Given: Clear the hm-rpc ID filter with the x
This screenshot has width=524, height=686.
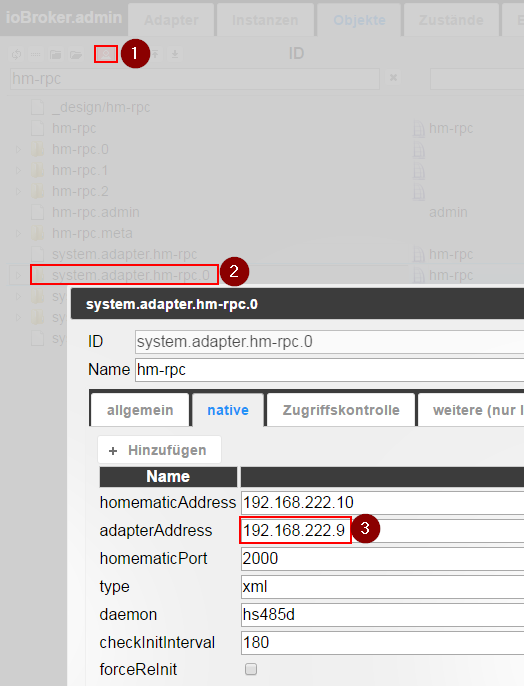Looking at the screenshot, I should 393,78.
